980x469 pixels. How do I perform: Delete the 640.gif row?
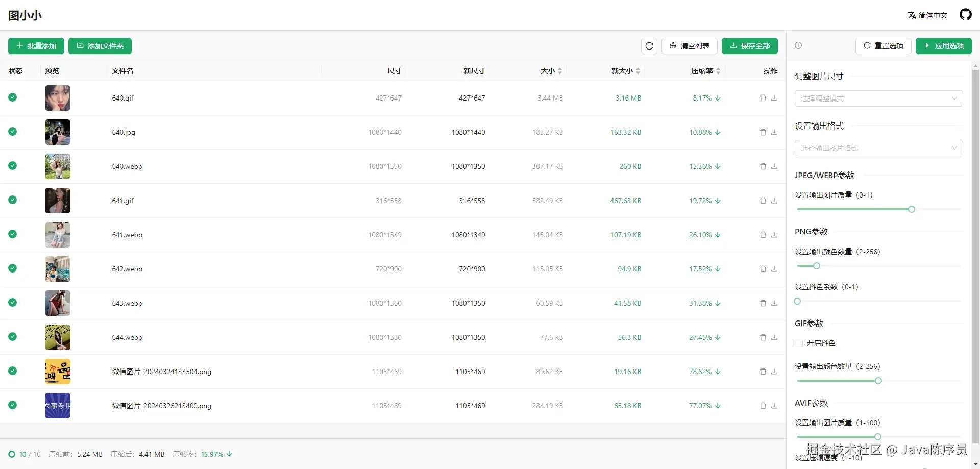[x=763, y=98]
